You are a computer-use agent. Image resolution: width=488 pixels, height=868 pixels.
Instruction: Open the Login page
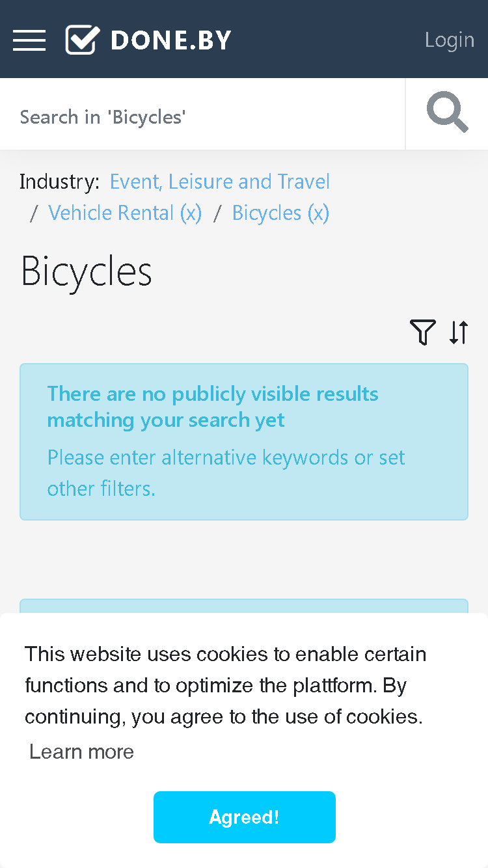pyautogui.click(x=450, y=40)
